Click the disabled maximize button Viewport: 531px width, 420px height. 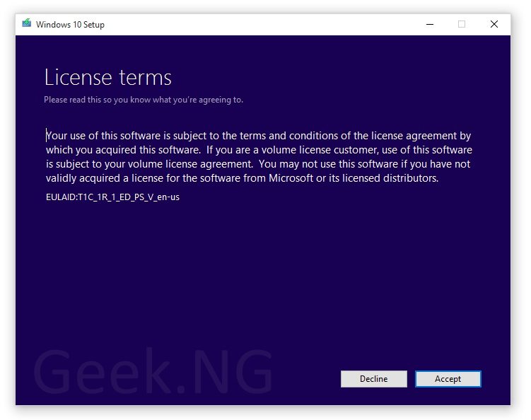coord(462,24)
